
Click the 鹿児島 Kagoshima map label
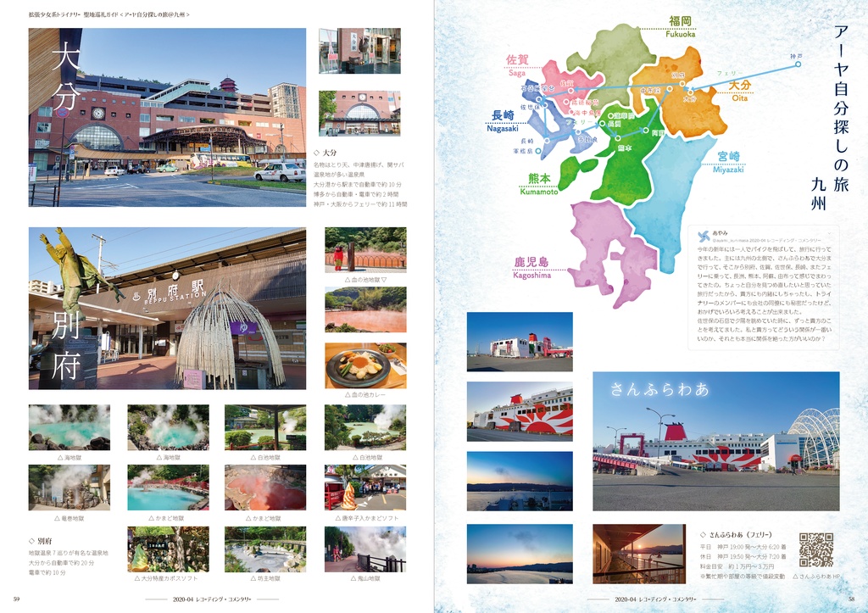tap(531, 268)
